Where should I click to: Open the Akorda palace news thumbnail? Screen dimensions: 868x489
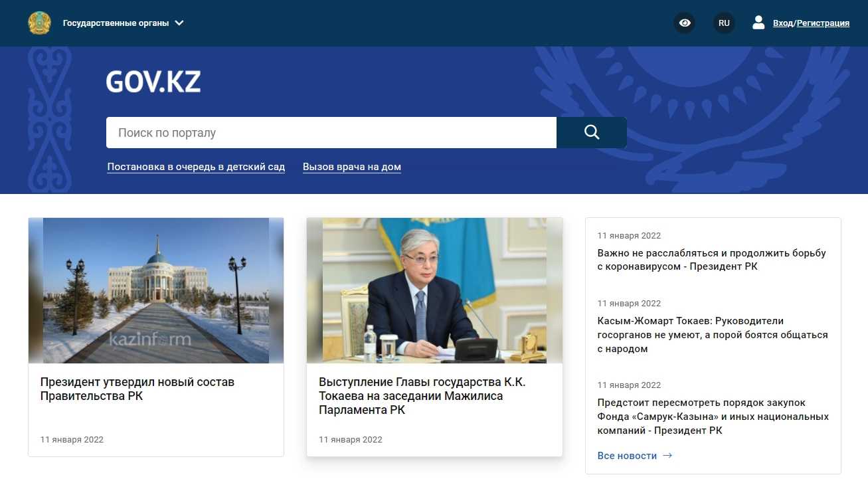click(x=156, y=290)
